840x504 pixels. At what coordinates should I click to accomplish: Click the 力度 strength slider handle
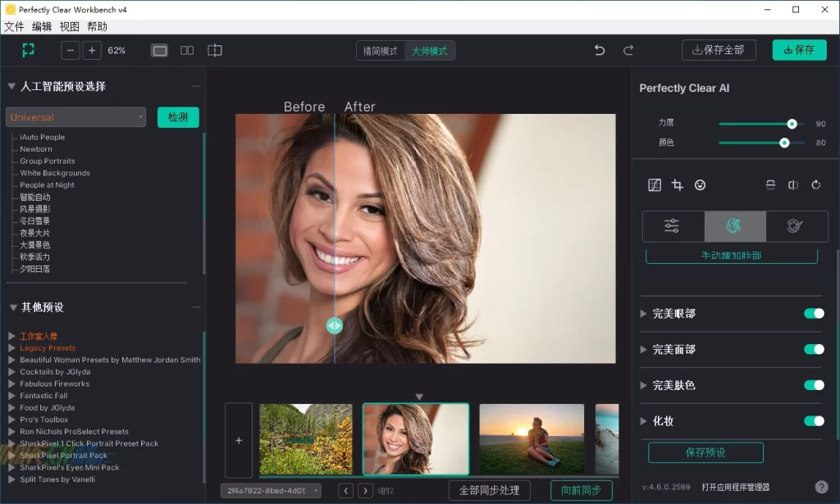coord(792,124)
